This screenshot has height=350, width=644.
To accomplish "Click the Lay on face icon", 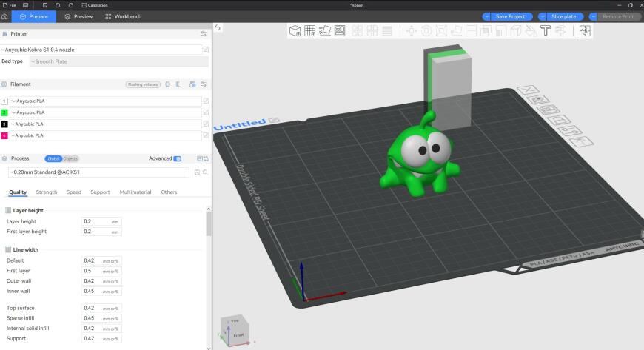I will (456, 31).
